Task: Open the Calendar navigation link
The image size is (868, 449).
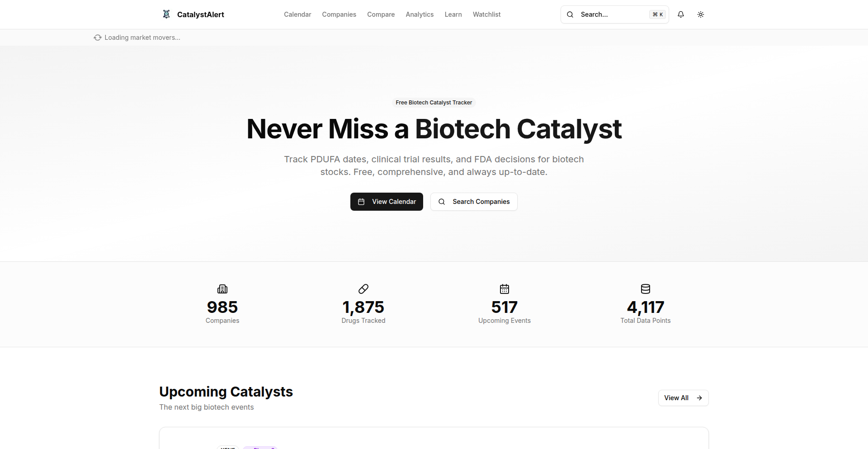Action: pos(297,14)
